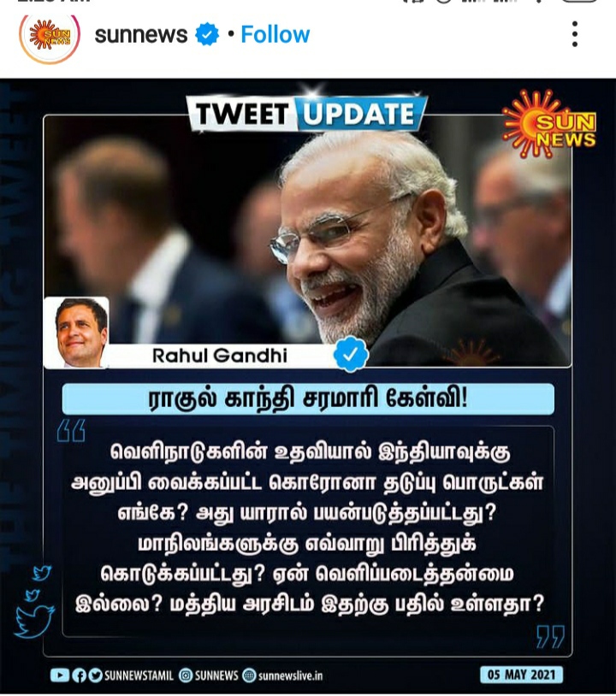This screenshot has height=696, width=616.
Task: Follow the sunnews account
Action: 275,34
